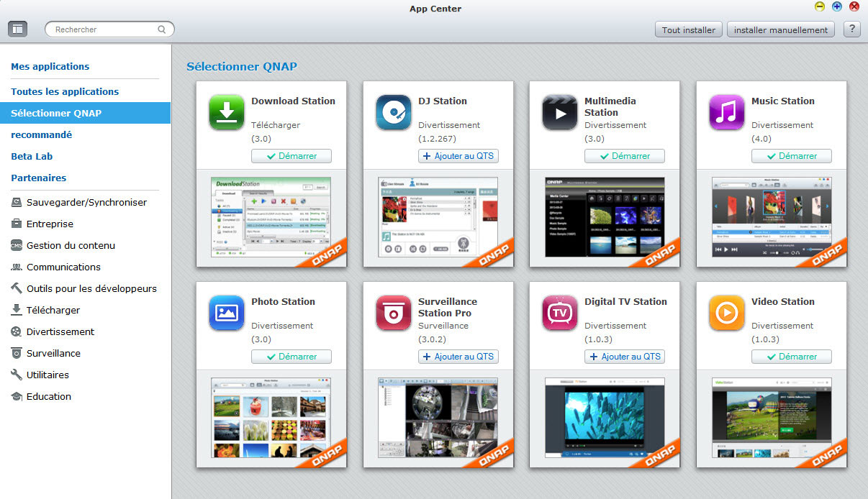View the DJ Station screenshot thumbnail
Screen dimensions: 868x499
tap(438, 217)
